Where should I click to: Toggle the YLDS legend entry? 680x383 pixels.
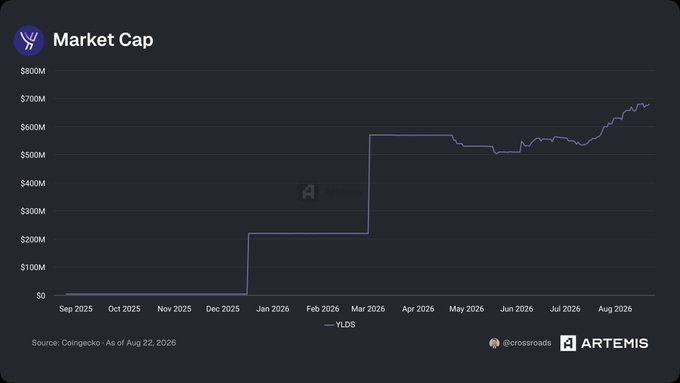coord(340,324)
